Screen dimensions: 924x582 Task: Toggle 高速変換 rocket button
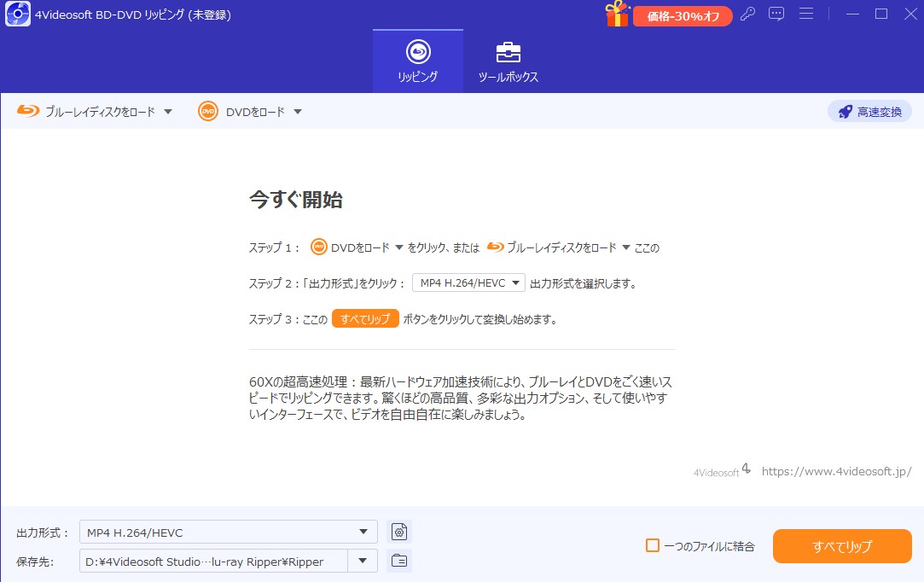coord(869,112)
